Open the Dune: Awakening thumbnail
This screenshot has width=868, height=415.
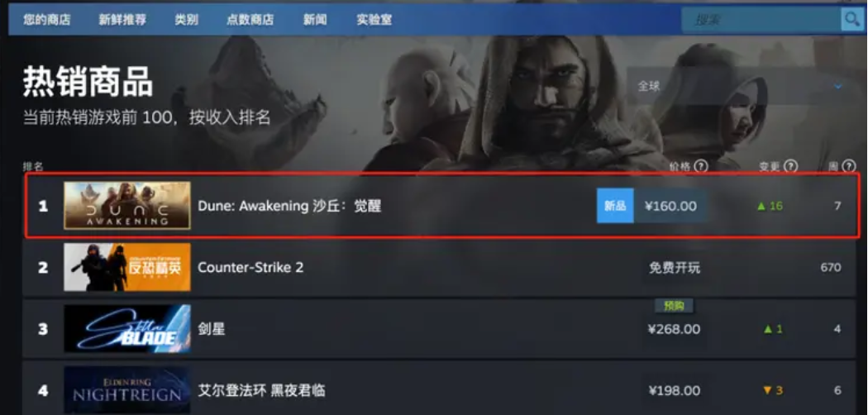(127, 206)
